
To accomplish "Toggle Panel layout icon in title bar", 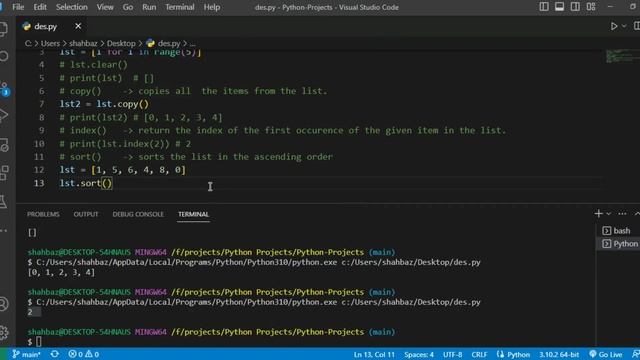I will (x=560, y=7).
